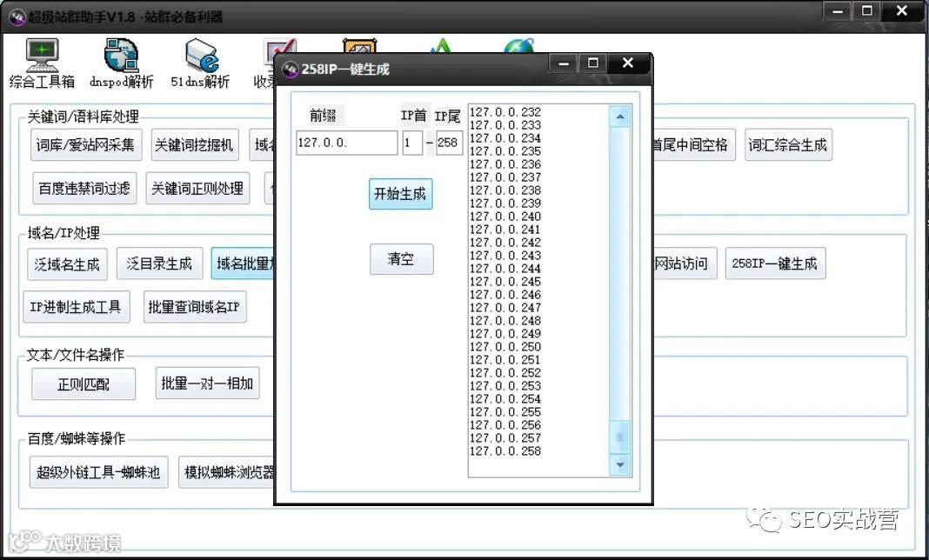929x560 pixels.
Task: Click the 批量查询域名IP button
Action: coord(194,306)
